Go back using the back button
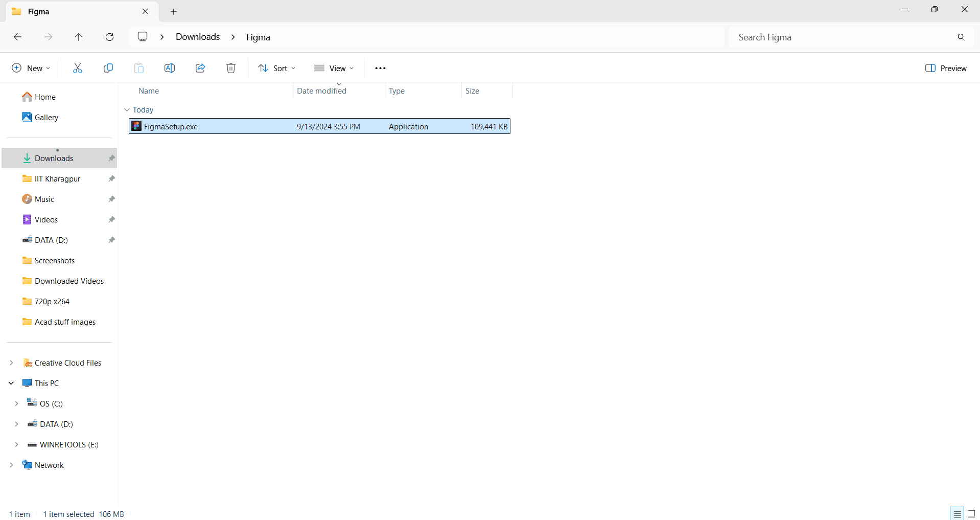This screenshot has height=520, width=980. 17,37
